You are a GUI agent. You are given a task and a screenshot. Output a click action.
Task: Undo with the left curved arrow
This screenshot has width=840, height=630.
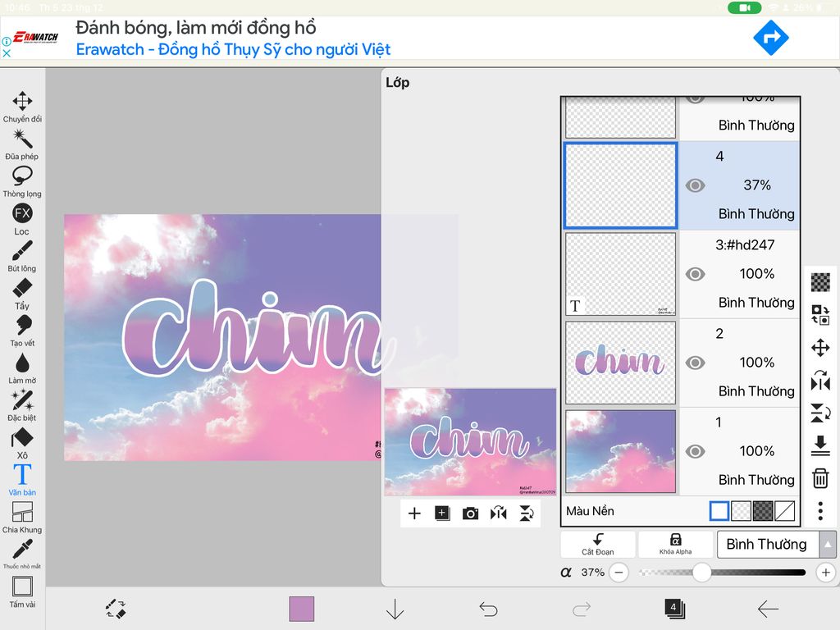click(488, 609)
